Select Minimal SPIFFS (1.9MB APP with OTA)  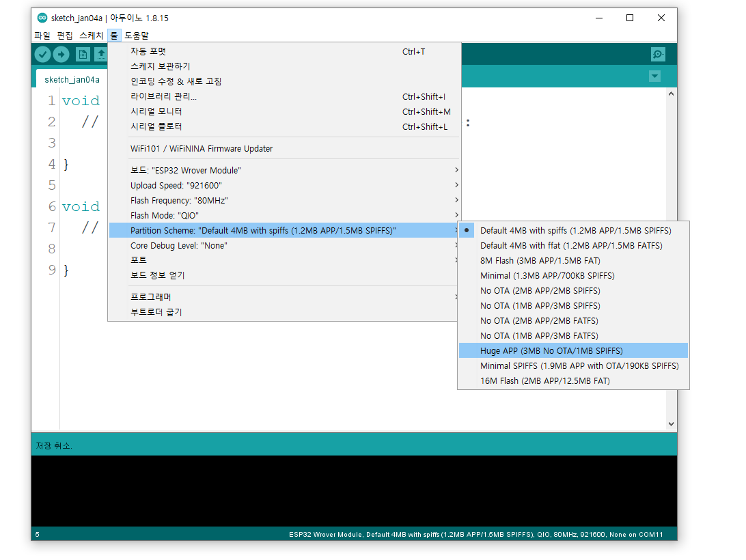tap(573, 366)
